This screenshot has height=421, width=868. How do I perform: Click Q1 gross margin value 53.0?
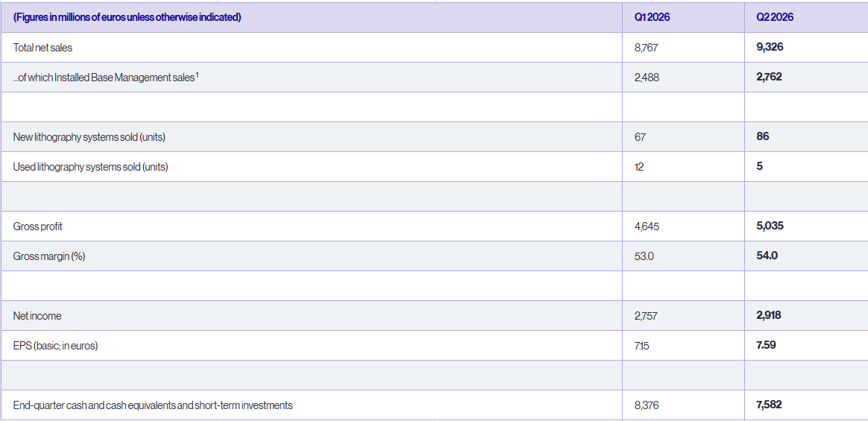point(644,256)
